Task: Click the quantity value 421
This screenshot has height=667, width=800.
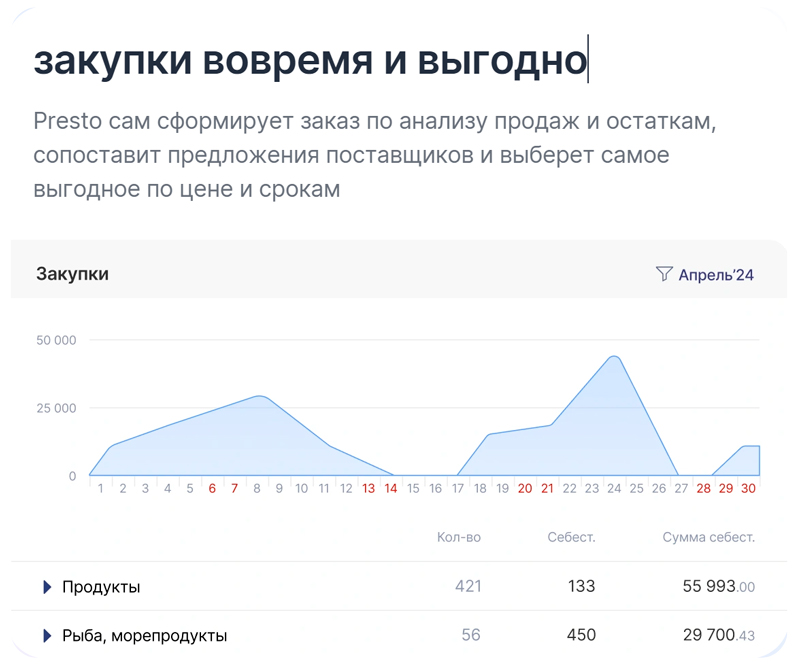Action: point(468,586)
